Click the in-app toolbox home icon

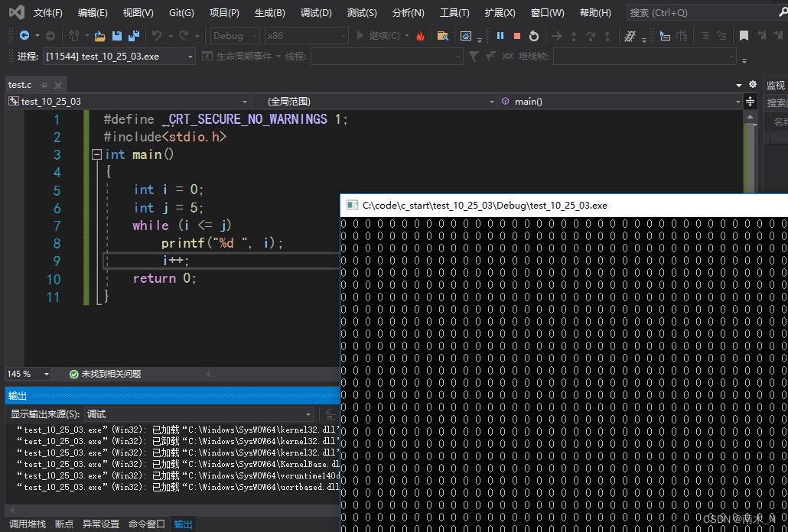tap(466, 36)
